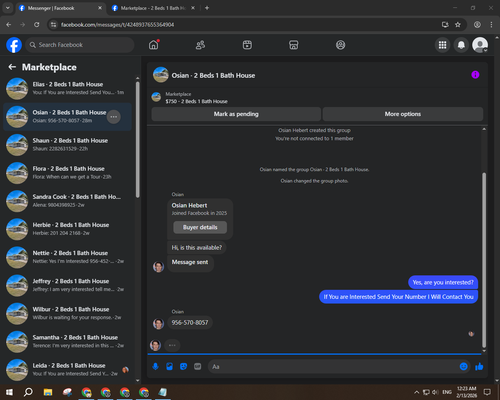Open the Facebook logo home link
The width and height of the screenshot is (500, 400).
click(14, 45)
